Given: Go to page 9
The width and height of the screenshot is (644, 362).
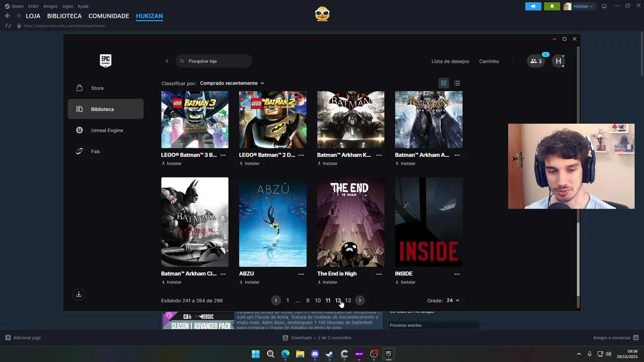Looking at the screenshot, I should [308, 301].
